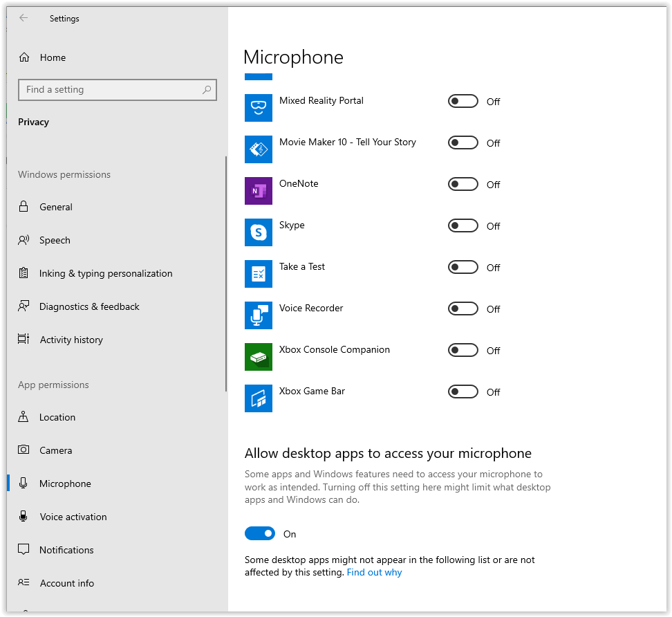Open the Camera privacy settings
Screen dimensions: 672x617
(55, 450)
